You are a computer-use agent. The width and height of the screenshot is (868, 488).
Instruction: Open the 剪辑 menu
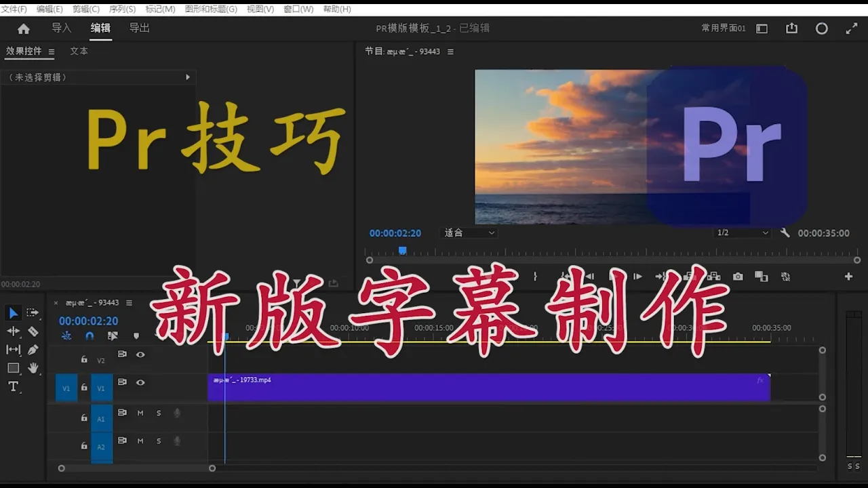click(86, 9)
